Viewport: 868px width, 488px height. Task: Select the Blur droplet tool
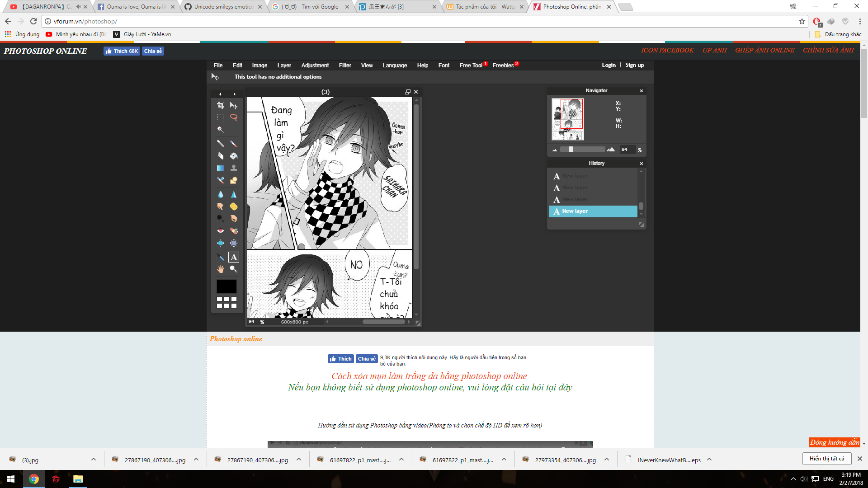point(220,194)
